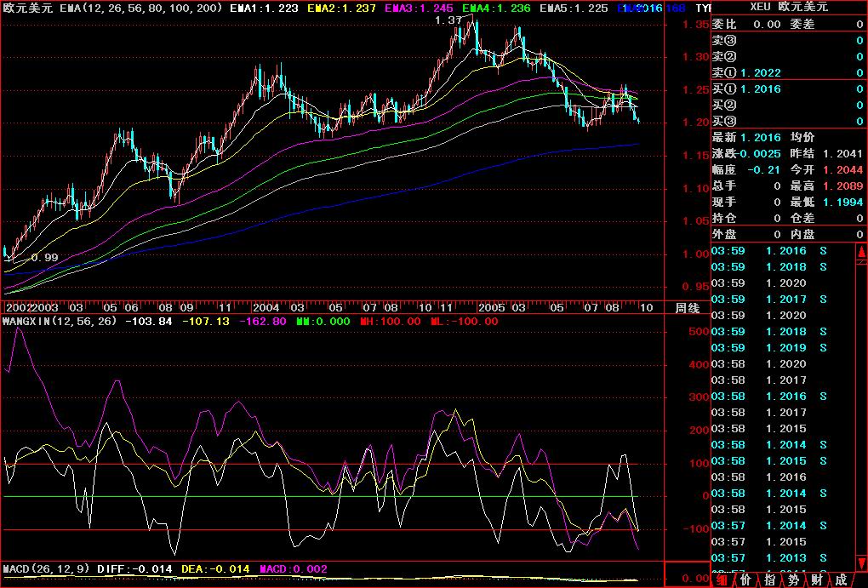
Task: Select the 欧元美元 EMA(12,26,56,80,100,200) chart header
Action: coord(113,9)
